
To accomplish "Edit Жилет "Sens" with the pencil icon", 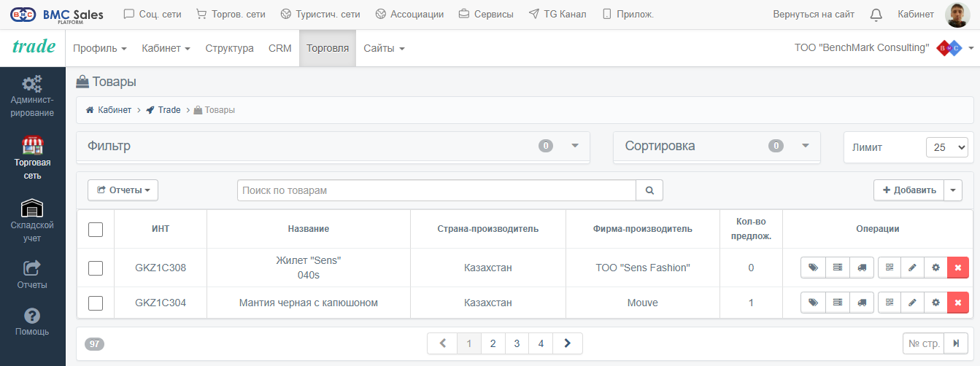I will coord(912,268).
